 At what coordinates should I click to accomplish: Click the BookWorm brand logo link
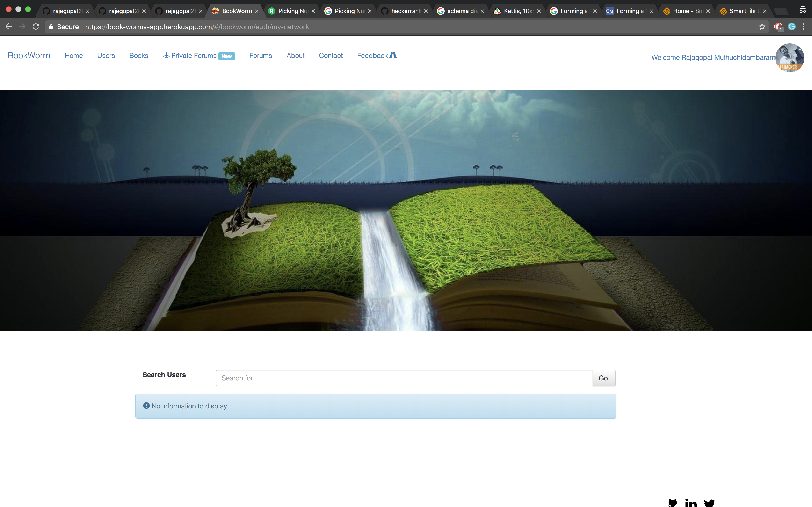(29, 56)
